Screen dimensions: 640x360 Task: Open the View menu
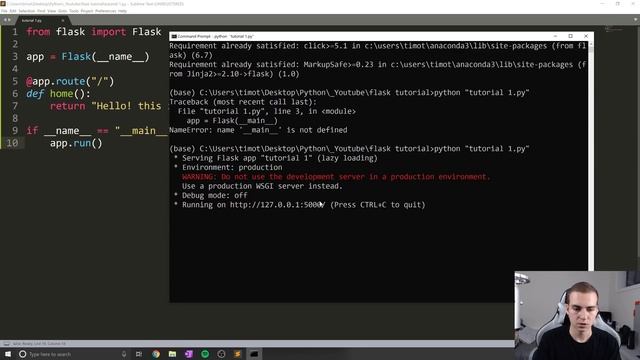pos(51,11)
